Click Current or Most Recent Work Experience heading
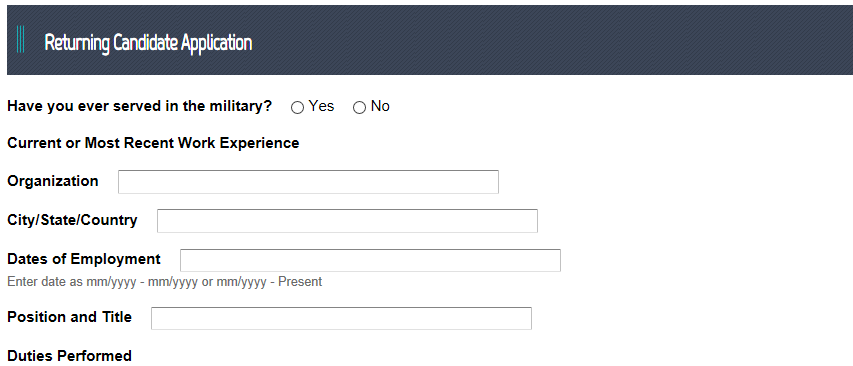853x366 pixels. click(153, 143)
